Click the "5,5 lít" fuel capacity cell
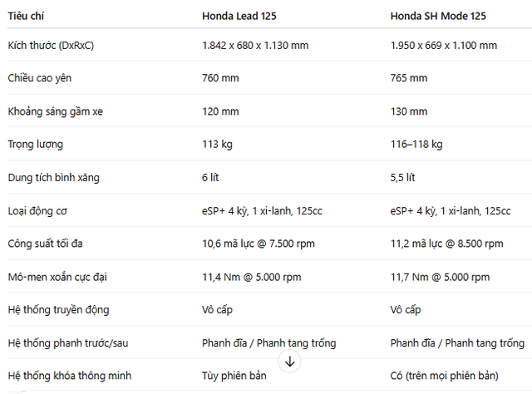 click(x=403, y=177)
